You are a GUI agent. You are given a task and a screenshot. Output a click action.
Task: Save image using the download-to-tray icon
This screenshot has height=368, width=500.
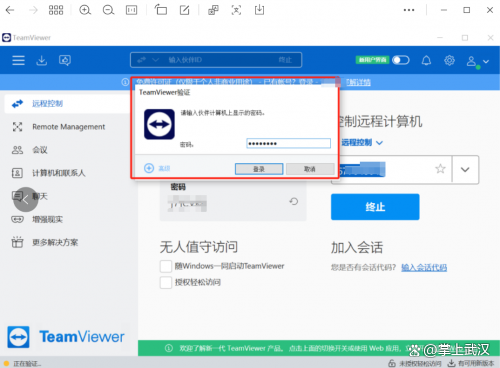click(259, 10)
